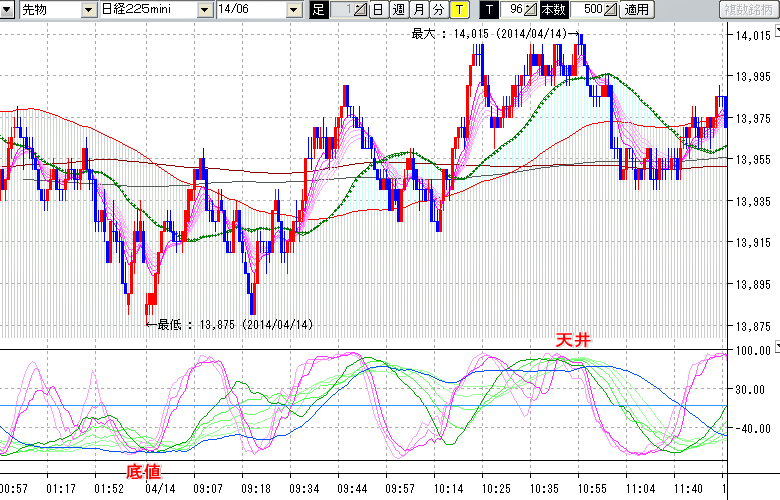Open the tick count 96 spinner arrow
780x500 pixels.
pyautogui.click(x=531, y=10)
